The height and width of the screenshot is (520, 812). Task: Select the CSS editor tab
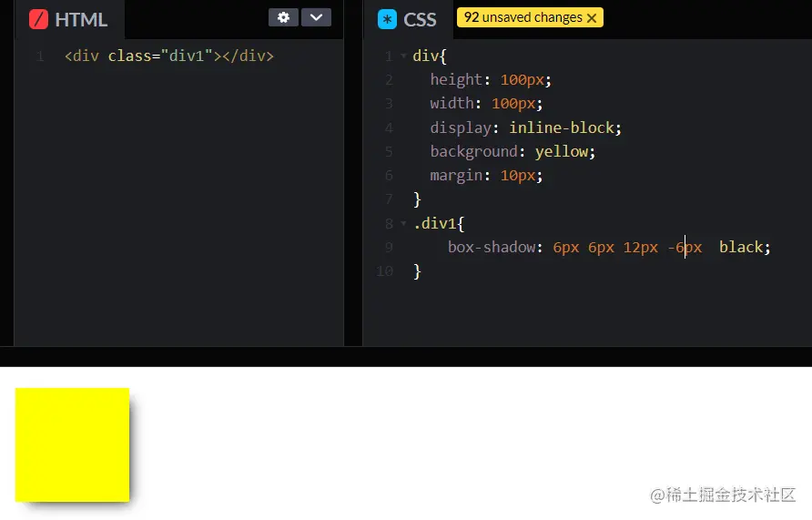(x=408, y=20)
